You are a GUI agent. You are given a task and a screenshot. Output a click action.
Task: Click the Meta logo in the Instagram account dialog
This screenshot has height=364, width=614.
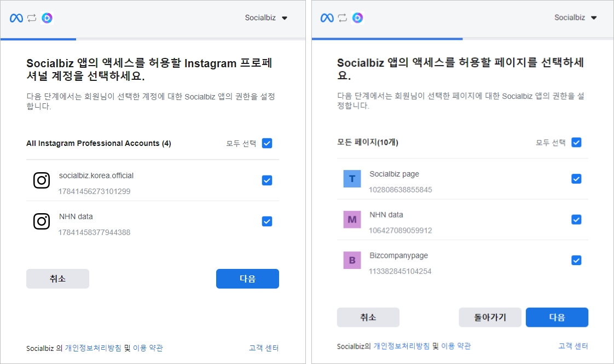tap(16, 18)
